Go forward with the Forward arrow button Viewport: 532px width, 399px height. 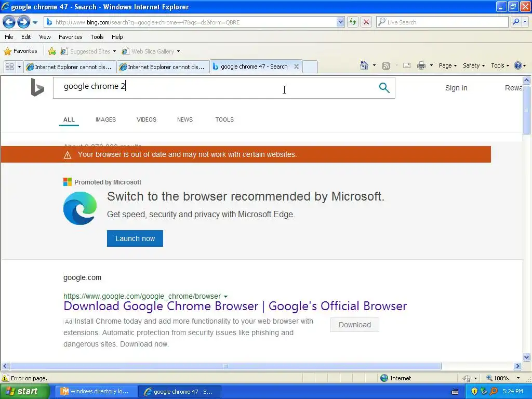point(23,22)
